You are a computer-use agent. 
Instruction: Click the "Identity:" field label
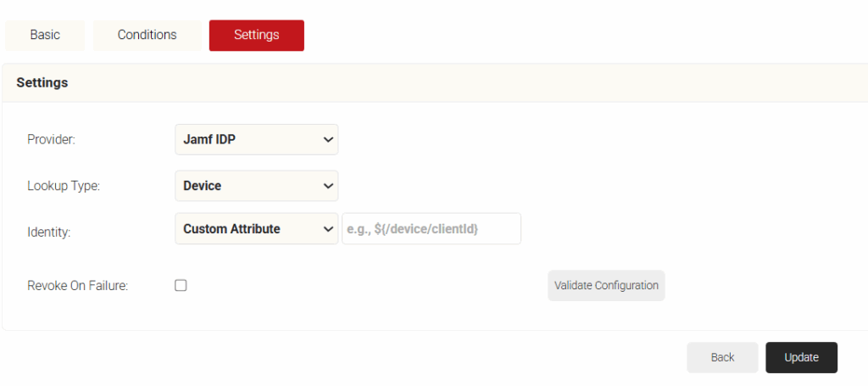[x=48, y=231]
